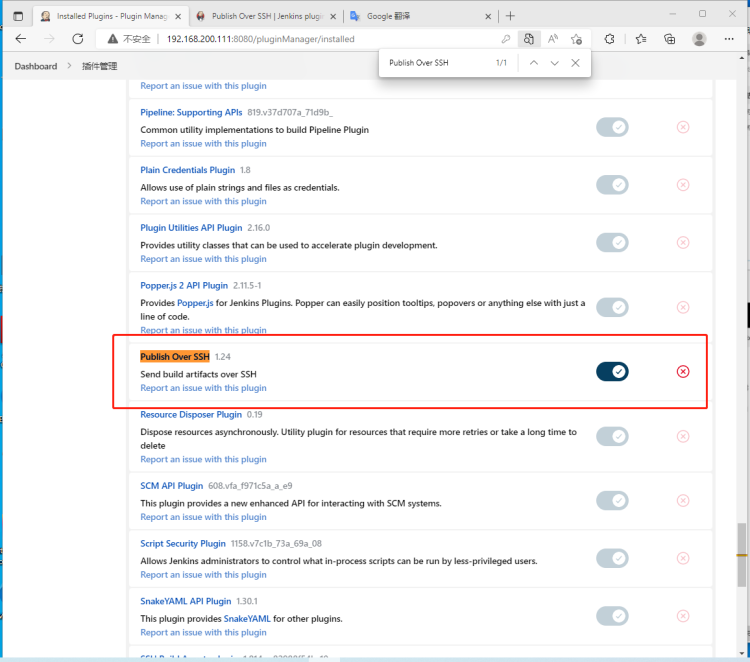Switch to Google Translate tab
The image size is (750, 662).
[421, 16]
